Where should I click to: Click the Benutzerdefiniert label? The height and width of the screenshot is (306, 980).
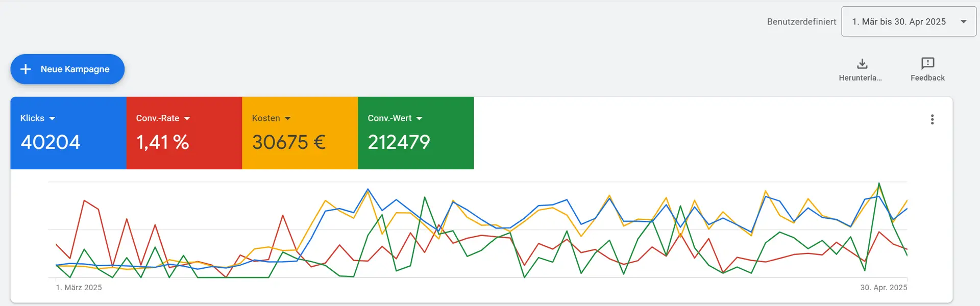tap(801, 21)
